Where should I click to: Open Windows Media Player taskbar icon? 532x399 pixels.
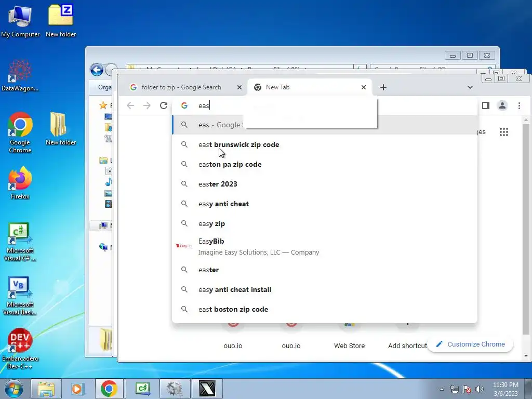coord(77,389)
